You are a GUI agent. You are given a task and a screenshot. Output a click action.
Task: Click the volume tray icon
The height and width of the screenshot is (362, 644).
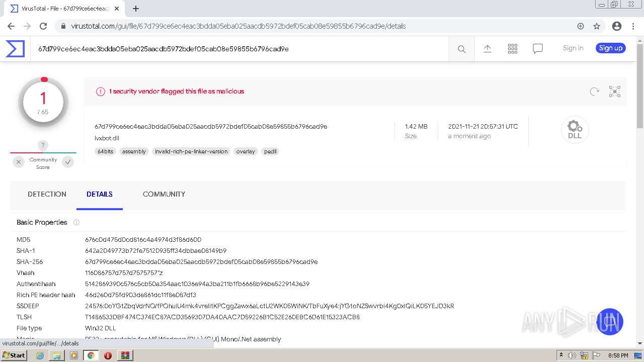coord(573,355)
